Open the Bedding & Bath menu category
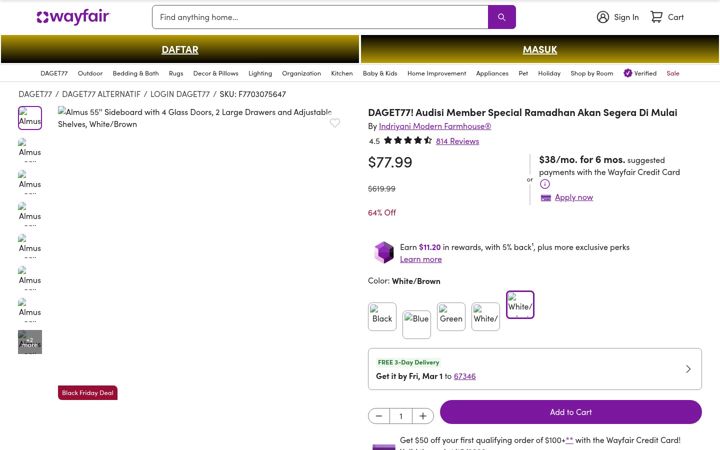720x450 pixels. (135, 73)
